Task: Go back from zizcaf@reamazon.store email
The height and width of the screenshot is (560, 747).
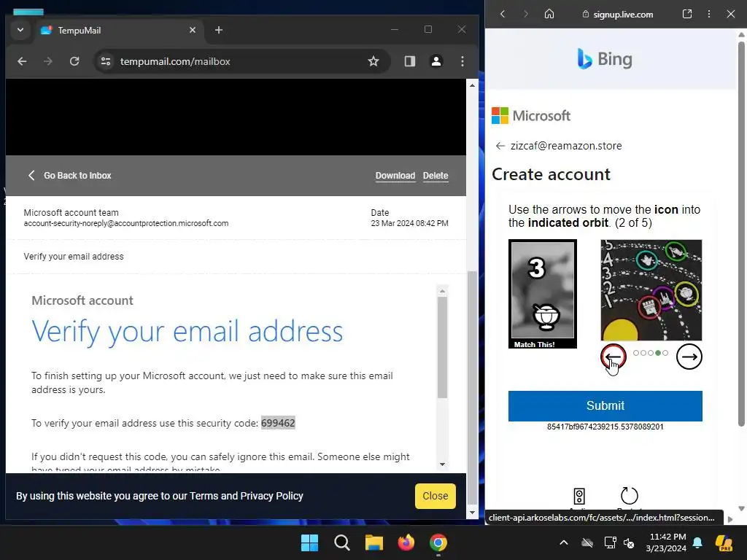Action: 500,146
